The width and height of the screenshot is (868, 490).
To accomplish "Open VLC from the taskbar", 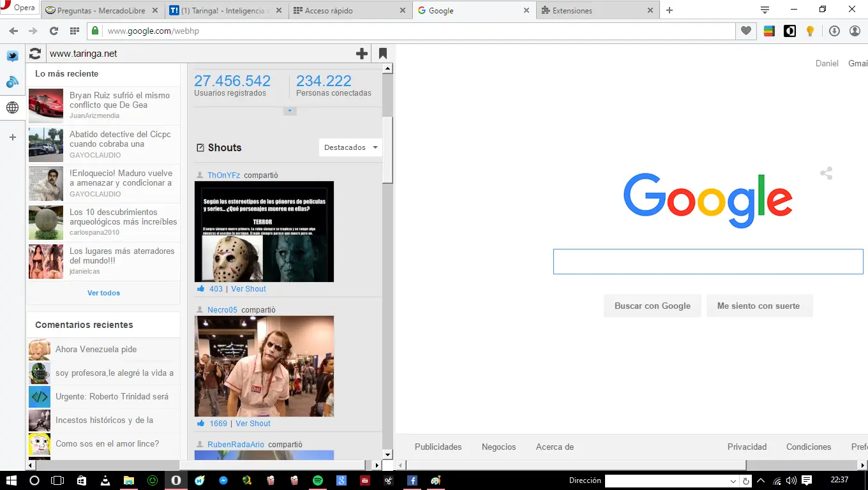I will coord(105,480).
